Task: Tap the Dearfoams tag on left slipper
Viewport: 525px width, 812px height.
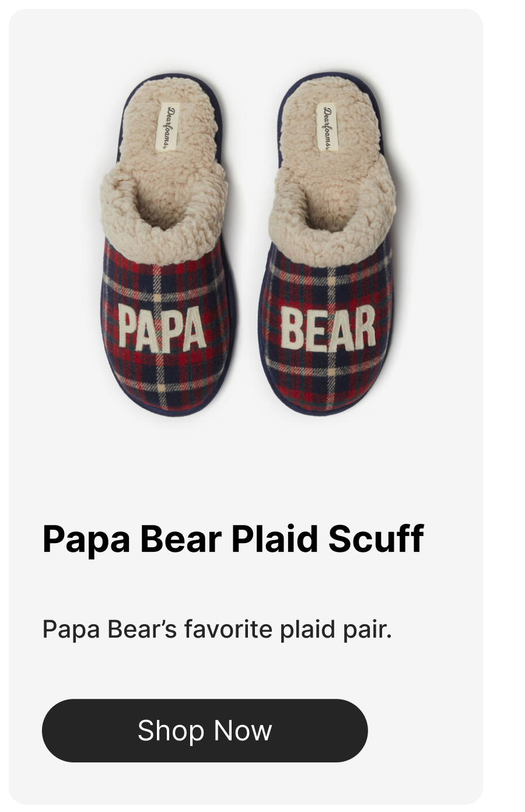Action: (x=167, y=127)
